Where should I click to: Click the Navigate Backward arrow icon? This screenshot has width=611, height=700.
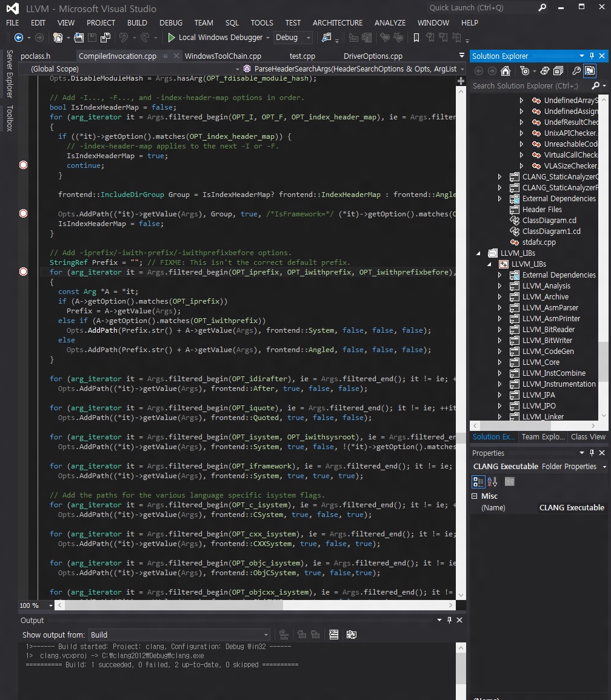point(19,38)
